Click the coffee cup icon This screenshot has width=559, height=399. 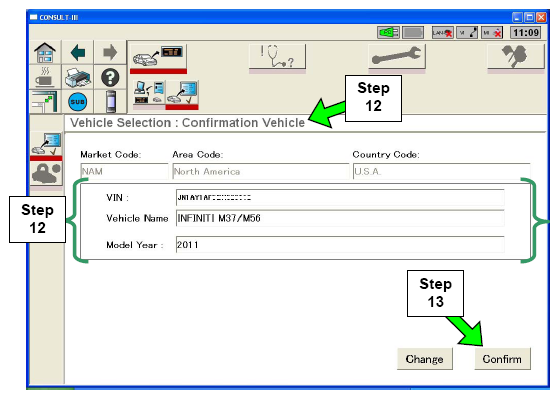click(x=45, y=77)
